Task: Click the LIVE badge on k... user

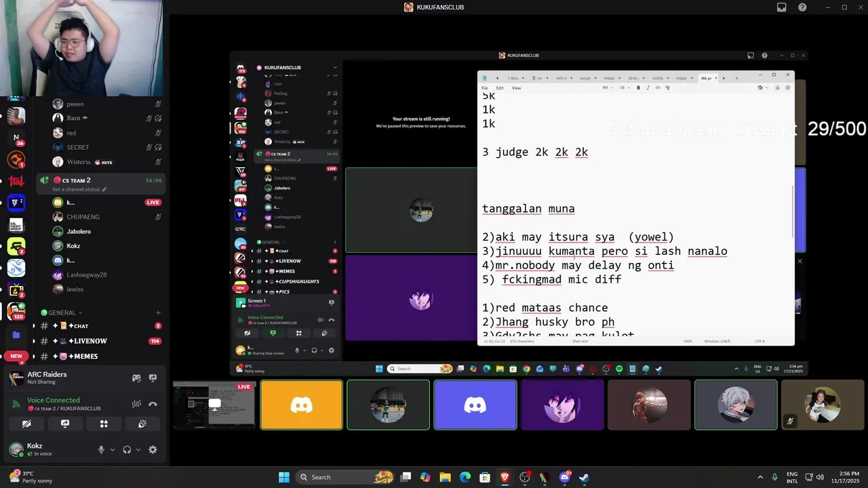Action: point(153,202)
